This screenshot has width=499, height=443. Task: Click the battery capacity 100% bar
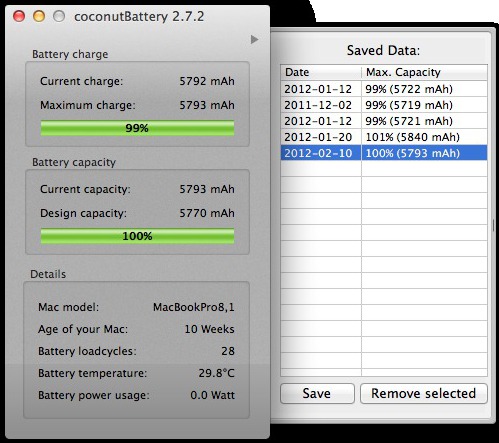(137, 236)
